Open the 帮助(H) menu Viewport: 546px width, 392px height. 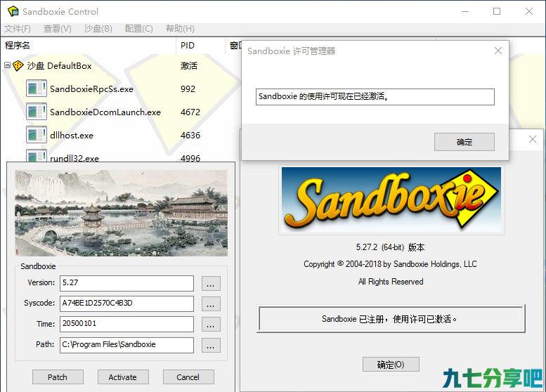pos(180,29)
